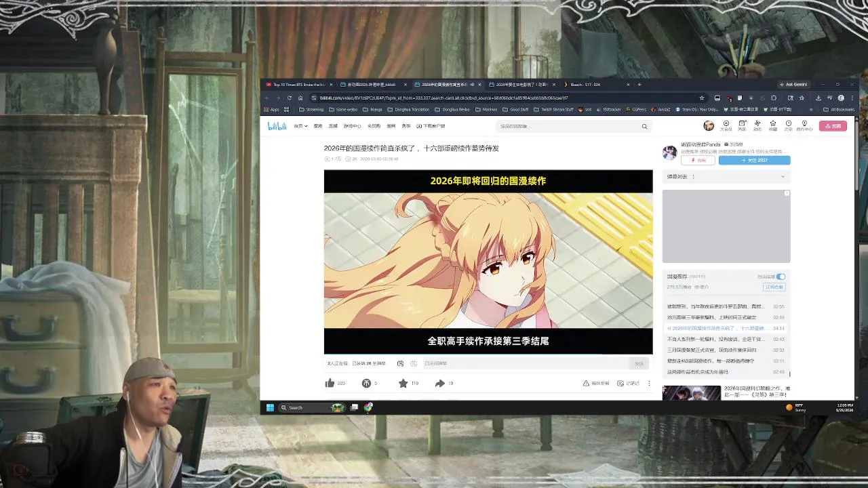The image size is (868, 488).
Task: Open the 收藏 favorites icon in header
Action: click(x=773, y=125)
